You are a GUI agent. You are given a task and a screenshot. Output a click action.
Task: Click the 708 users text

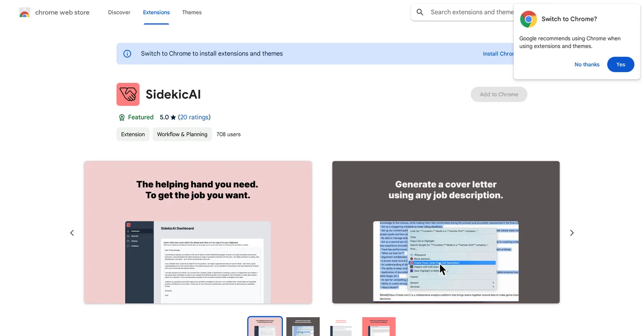[x=229, y=134]
